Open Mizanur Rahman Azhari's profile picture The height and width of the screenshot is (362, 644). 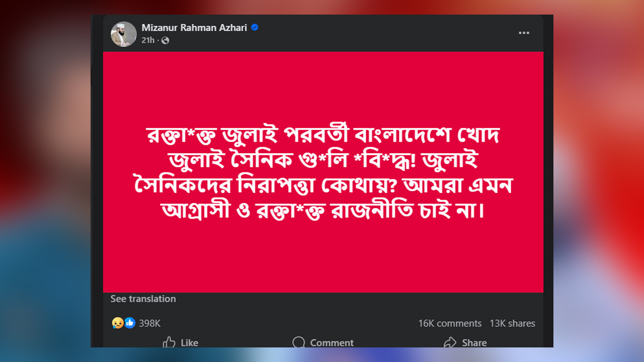coord(124,34)
